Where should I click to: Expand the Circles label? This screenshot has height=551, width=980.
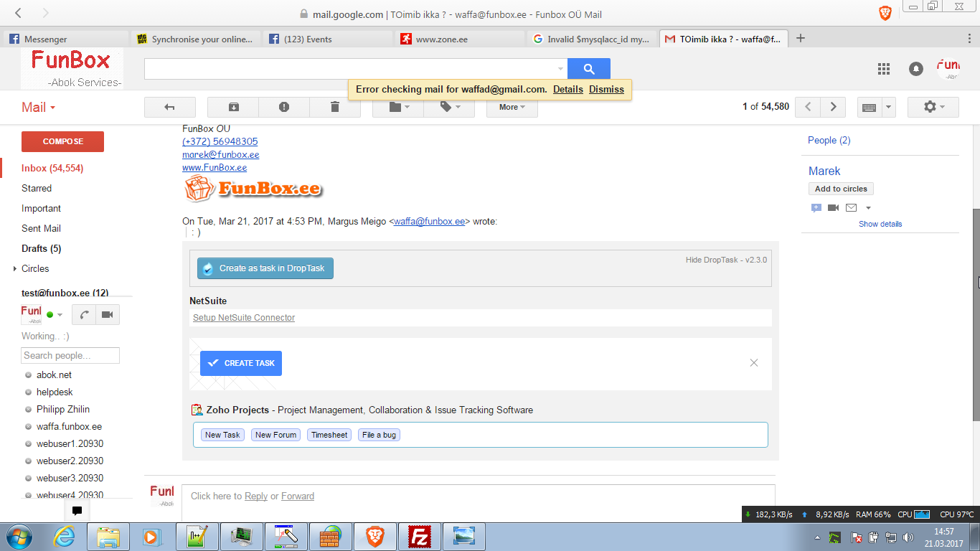click(x=16, y=269)
